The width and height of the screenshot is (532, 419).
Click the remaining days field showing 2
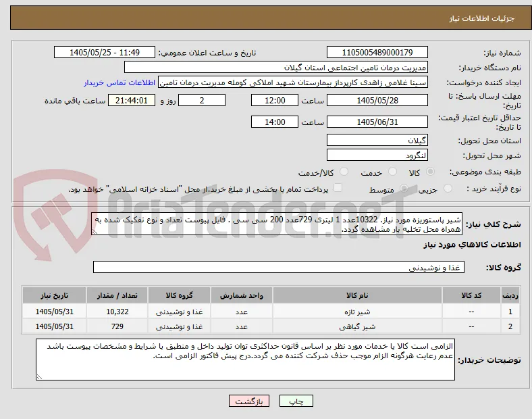202,101
